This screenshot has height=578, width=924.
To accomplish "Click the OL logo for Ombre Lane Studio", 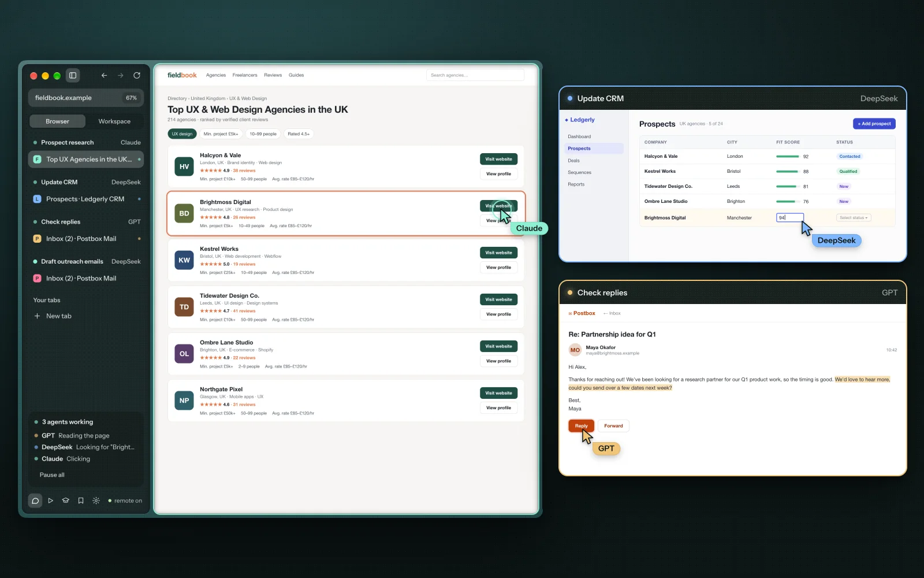I will [x=184, y=354].
